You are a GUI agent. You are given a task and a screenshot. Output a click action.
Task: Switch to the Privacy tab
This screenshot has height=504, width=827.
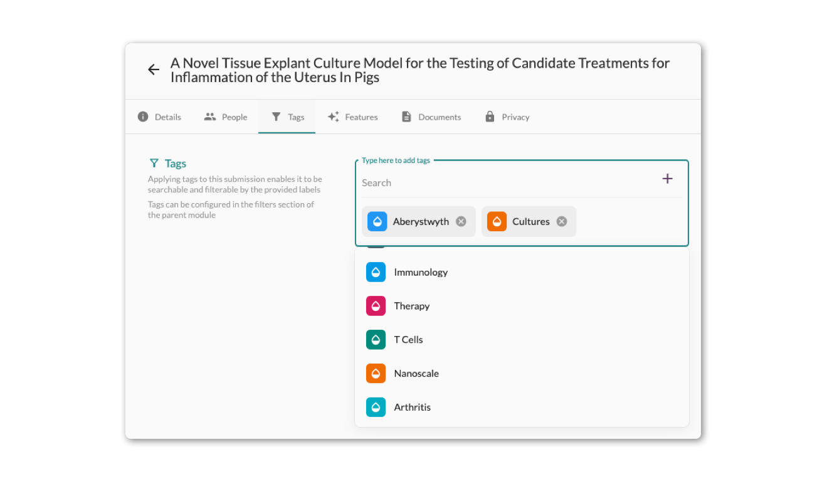507,117
